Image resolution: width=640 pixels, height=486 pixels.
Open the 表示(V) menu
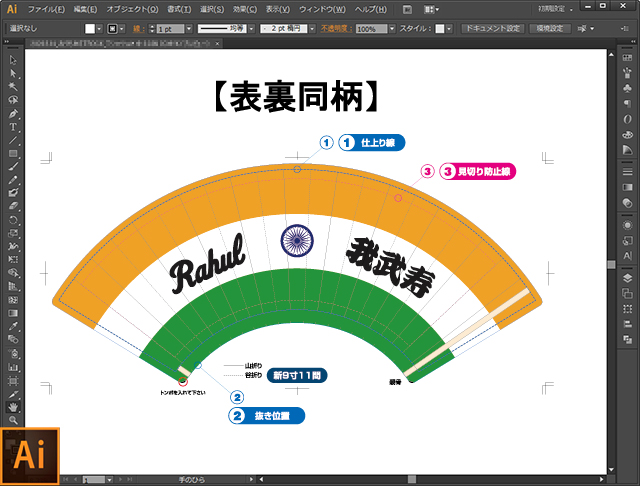tap(278, 9)
